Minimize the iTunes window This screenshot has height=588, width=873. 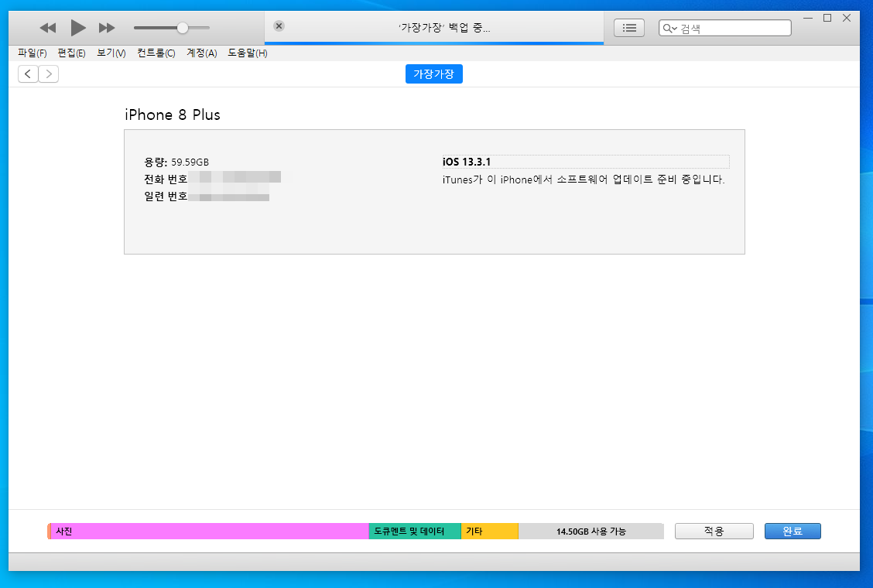tap(808, 18)
